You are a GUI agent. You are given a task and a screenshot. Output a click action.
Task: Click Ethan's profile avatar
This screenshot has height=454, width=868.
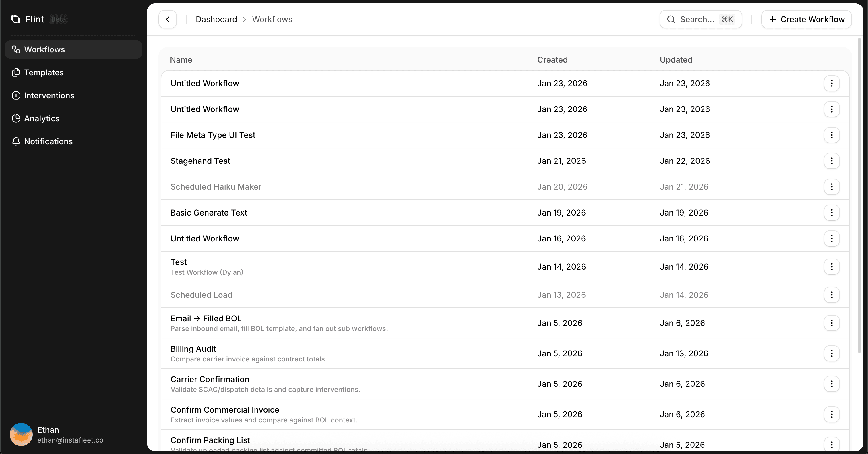pyautogui.click(x=21, y=434)
